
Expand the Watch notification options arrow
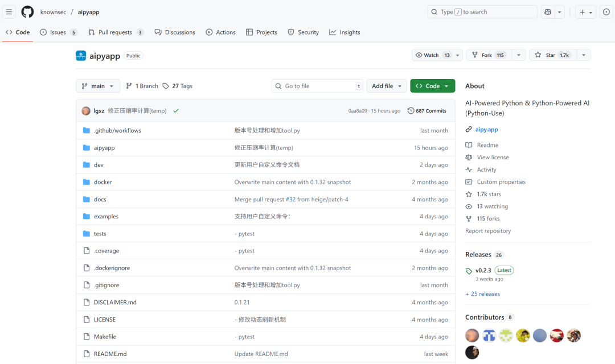click(458, 55)
